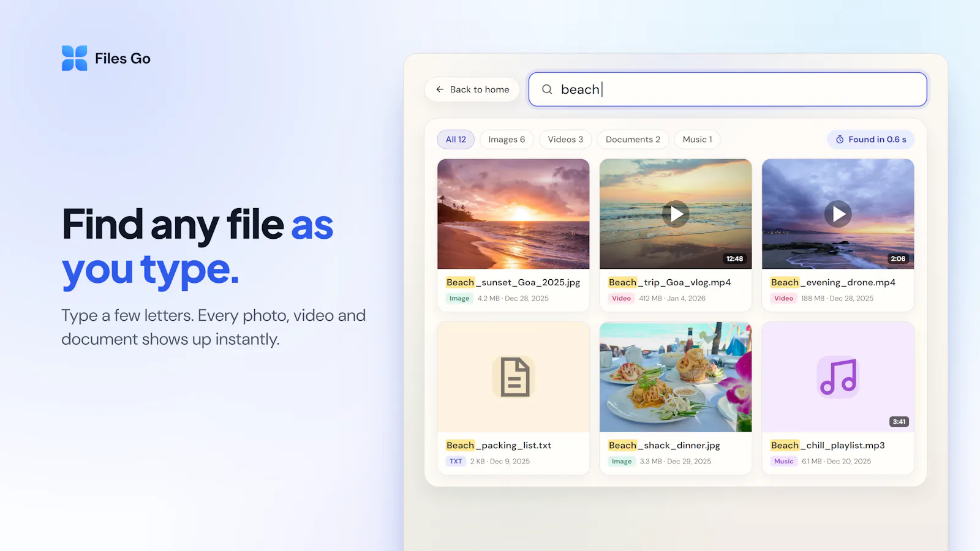
Task: Click the TXT tag under Beach_packing_list.txt
Action: [456, 462]
